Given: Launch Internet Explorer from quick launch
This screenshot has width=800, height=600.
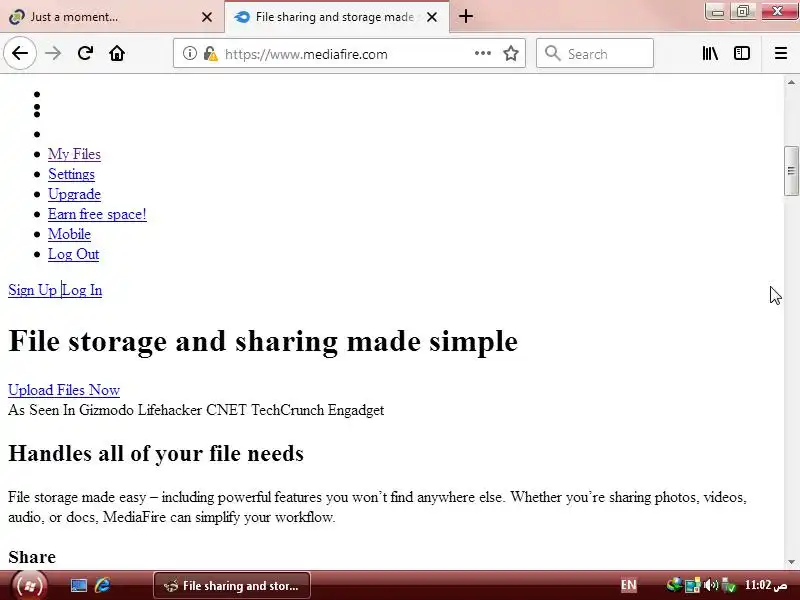Looking at the screenshot, I should click(103, 585).
